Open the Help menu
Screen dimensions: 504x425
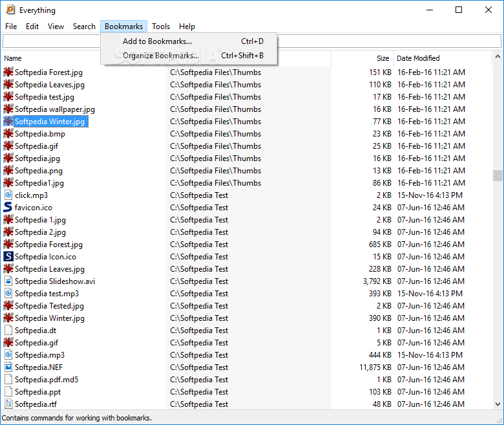pyautogui.click(x=187, y=27)
